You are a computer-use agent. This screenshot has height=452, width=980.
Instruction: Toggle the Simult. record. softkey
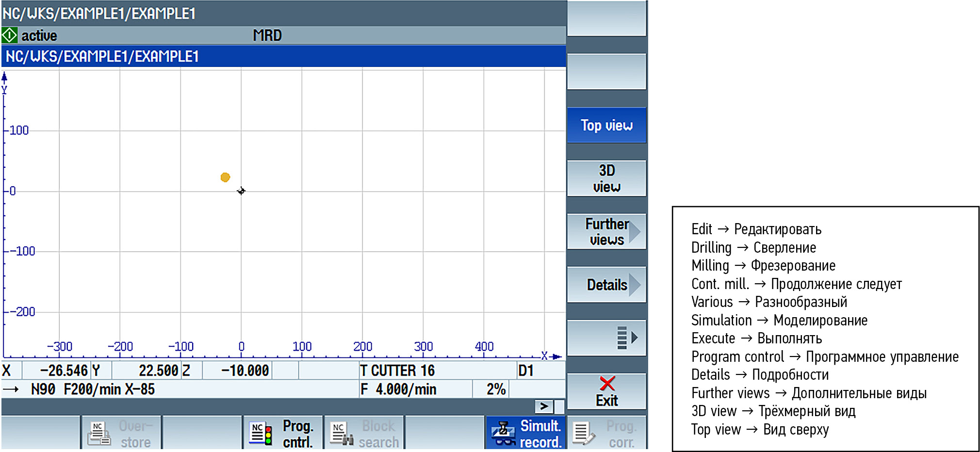point(526,433)
